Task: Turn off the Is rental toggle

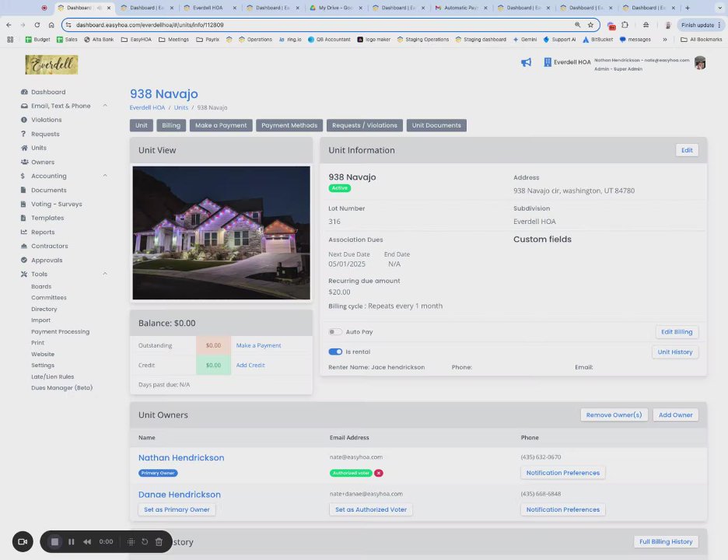Action: pyautogui.click(x=335, y=352)
